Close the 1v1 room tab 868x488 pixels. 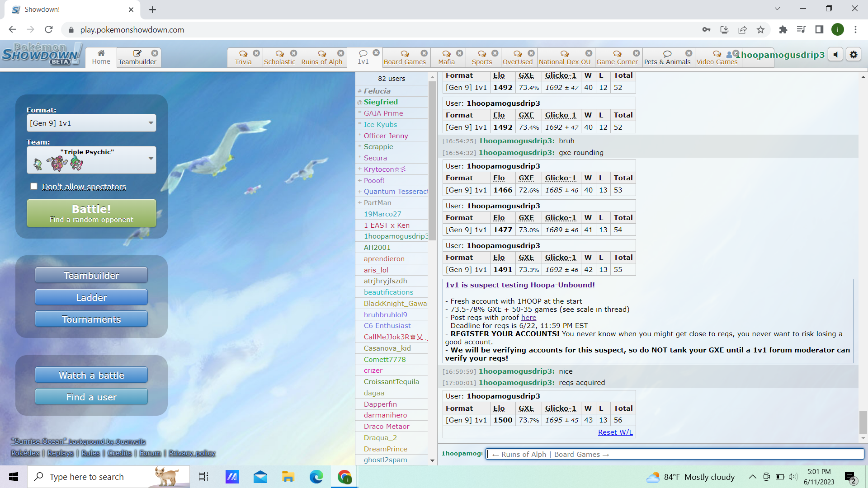[x=376, y=53]
